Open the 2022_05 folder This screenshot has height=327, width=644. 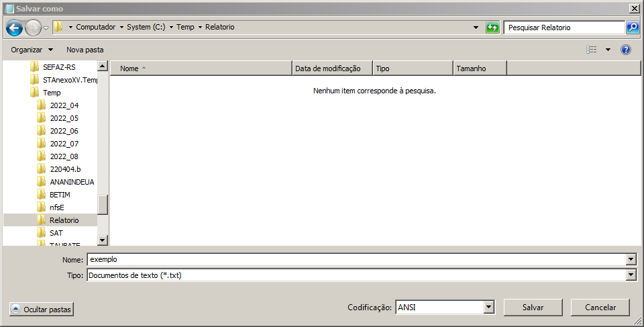pos(64,118)
